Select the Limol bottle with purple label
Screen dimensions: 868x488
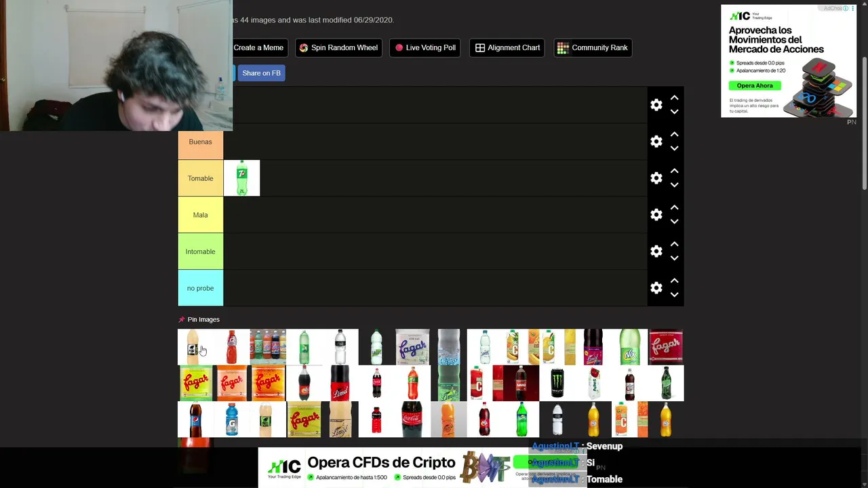click(x=593, y=347)
